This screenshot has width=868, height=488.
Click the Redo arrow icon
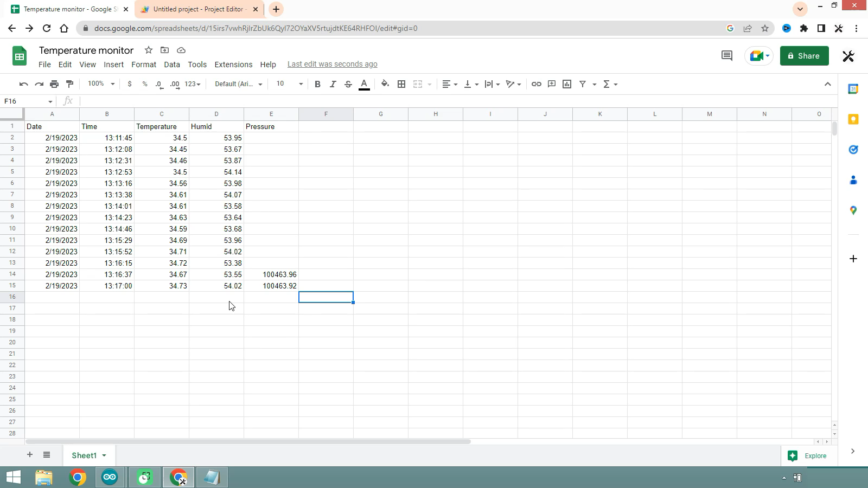[39, 84]
